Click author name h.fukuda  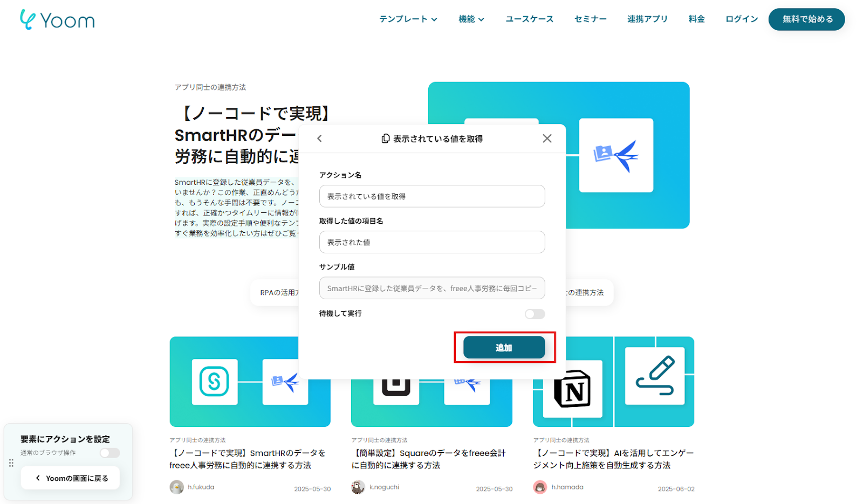coord(201,487)
